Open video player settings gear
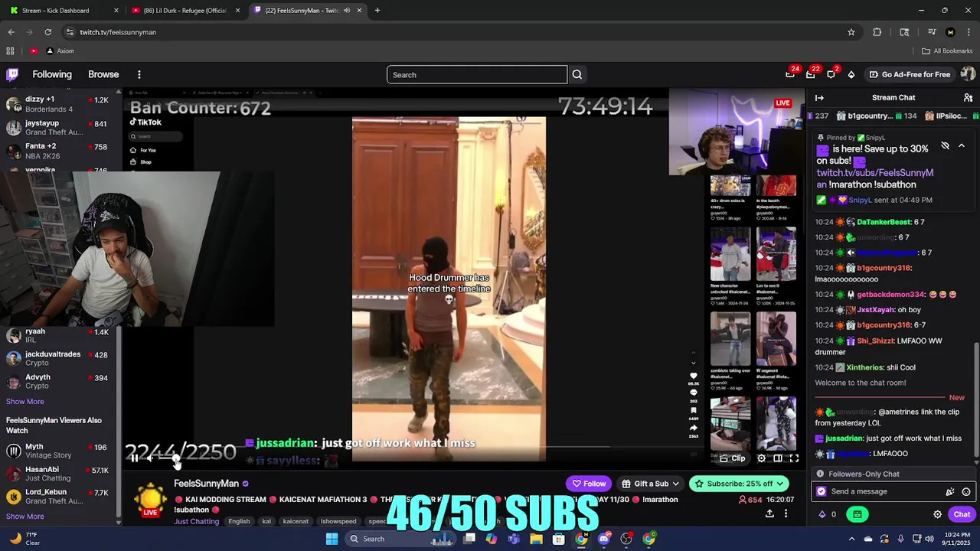This screenshot has height=551, width=980. pos(761,458)
